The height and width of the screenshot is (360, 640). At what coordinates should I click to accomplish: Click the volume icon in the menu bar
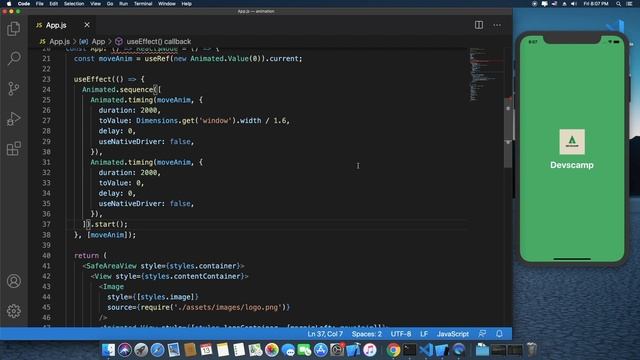pos(574,4)
